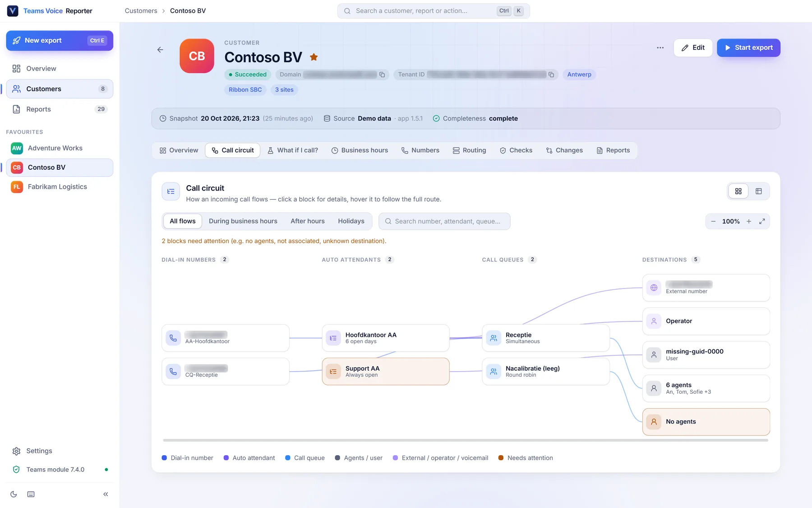Select the After hours filter

[308, 221]
